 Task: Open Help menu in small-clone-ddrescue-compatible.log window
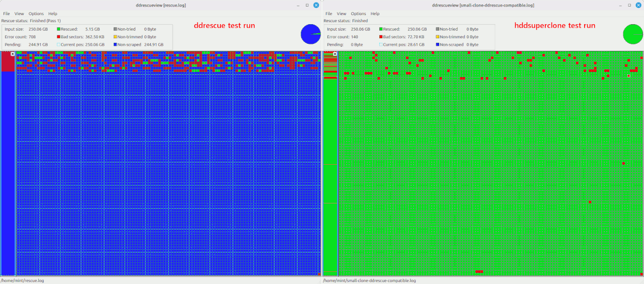click(375, 14)
